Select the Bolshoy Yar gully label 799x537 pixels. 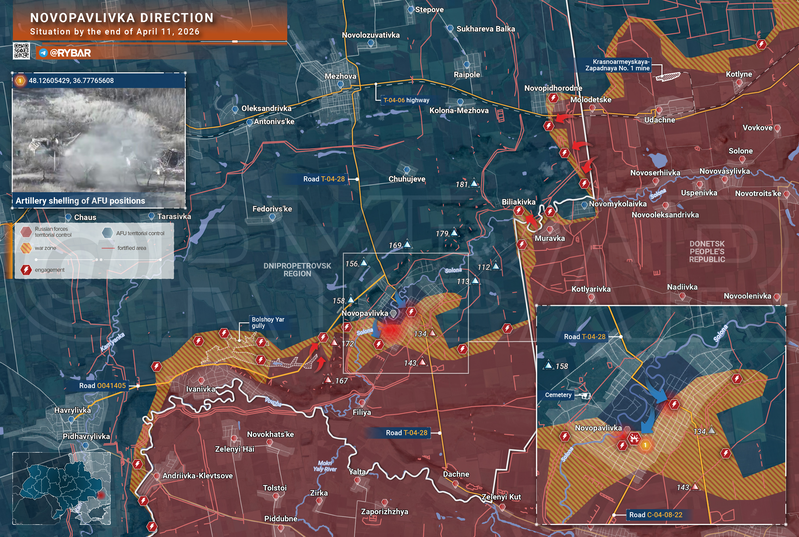pyautogui.click(x=268, y=323)
